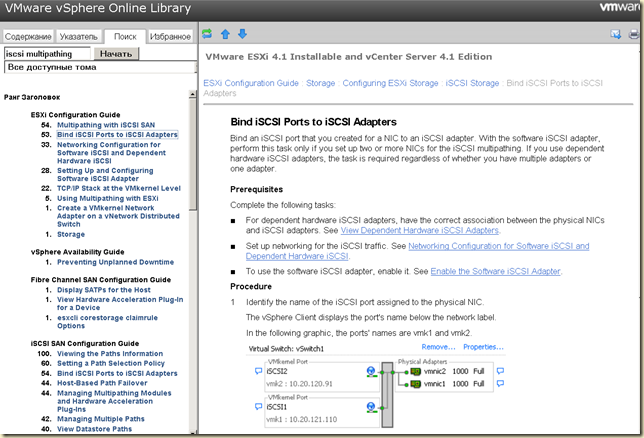Click the Storage breadcrumb link
Screen dimensions: 644x438
[320, 83]
